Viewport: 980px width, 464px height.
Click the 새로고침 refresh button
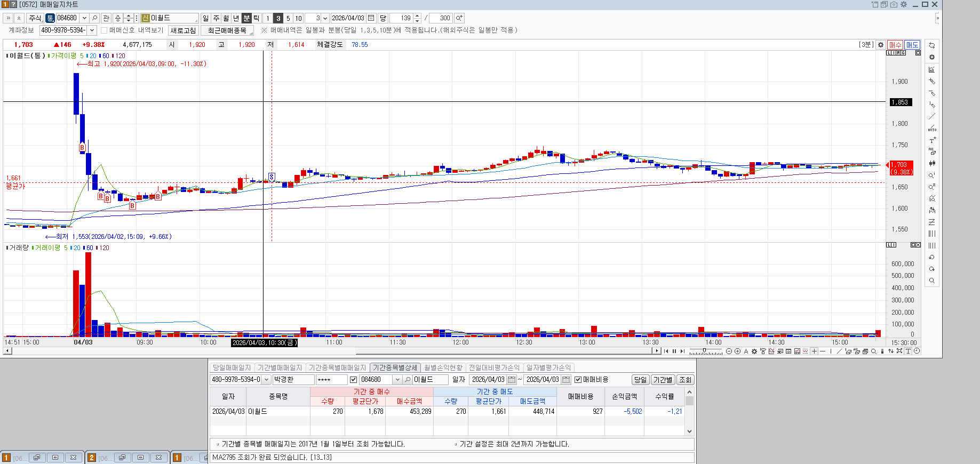183,30
